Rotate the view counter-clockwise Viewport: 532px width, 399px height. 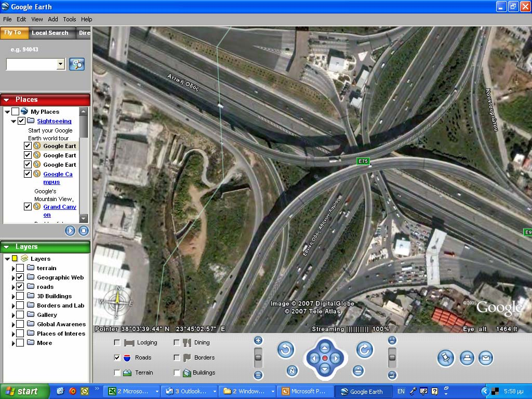286,350
